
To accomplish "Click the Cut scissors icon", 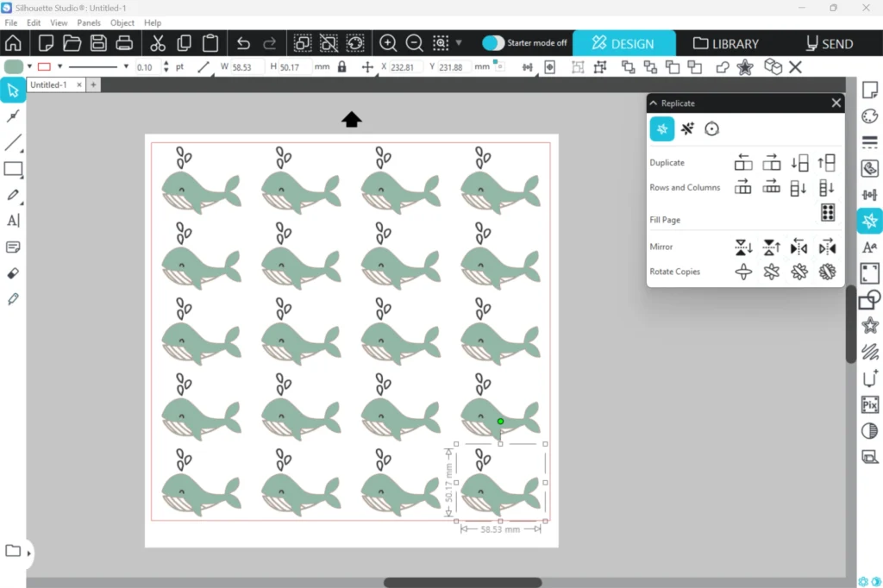I will (x=158, y=43).
